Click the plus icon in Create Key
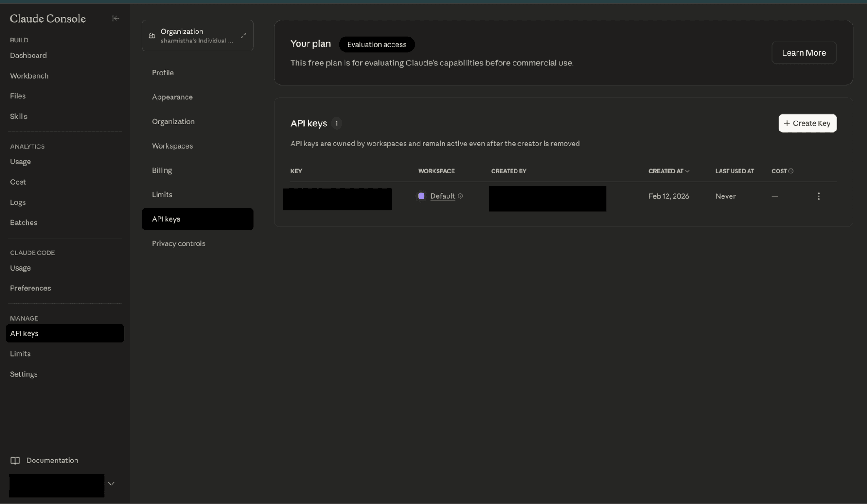This screenshot has height=504, width=867. pyautogui.click(x=787, y=123)
